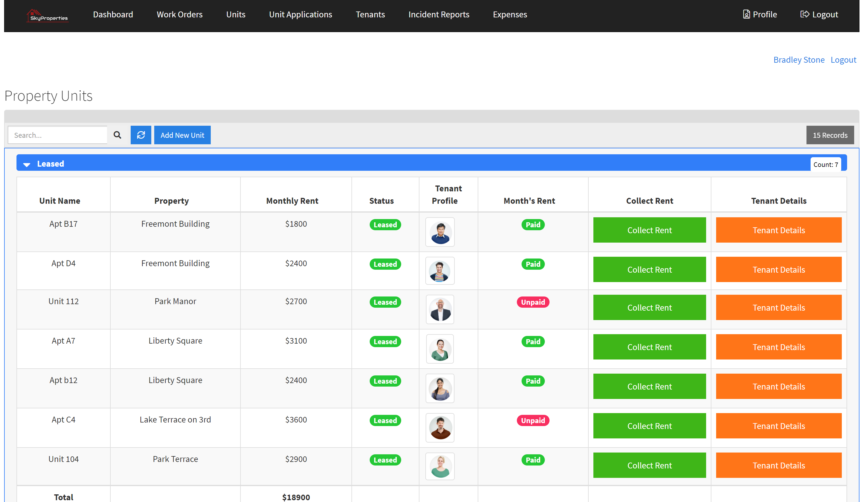The height and width of the screenshot is (502, 868).
Task: View Tenant Details for Apt D4
Action: click(779, 269)
